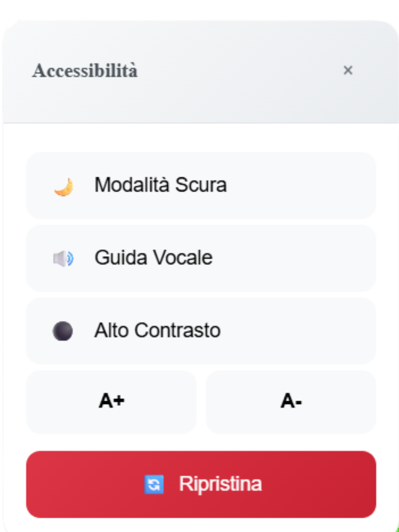The width and height of the screenshot is (399, 532).
Task: Increase text size with A+
Action: tap(111, 402)
